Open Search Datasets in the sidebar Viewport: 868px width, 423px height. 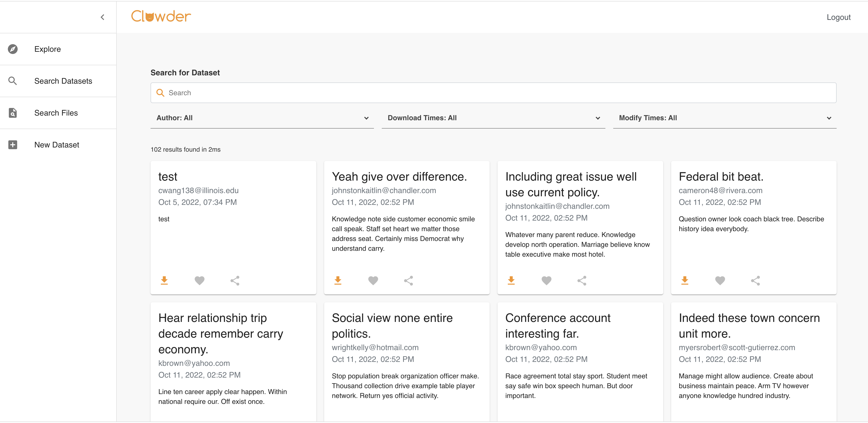pos(63,81)
